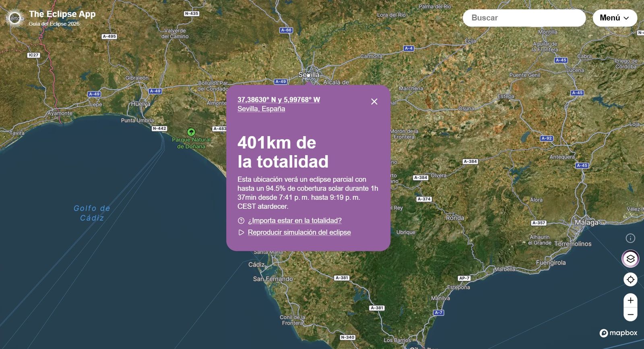Click the play icon beside Reproducir simulación
Viewport: 644px width, 349px height.
[x=241, y=232]
